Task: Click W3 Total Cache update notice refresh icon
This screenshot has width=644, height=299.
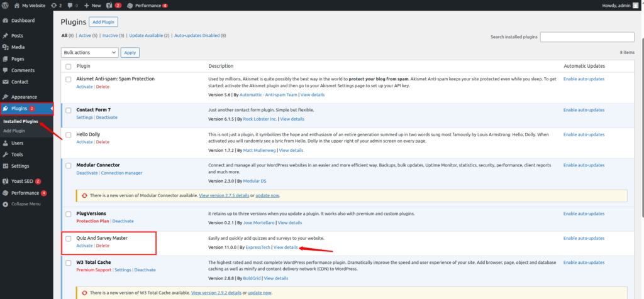Action: (85, 293)
